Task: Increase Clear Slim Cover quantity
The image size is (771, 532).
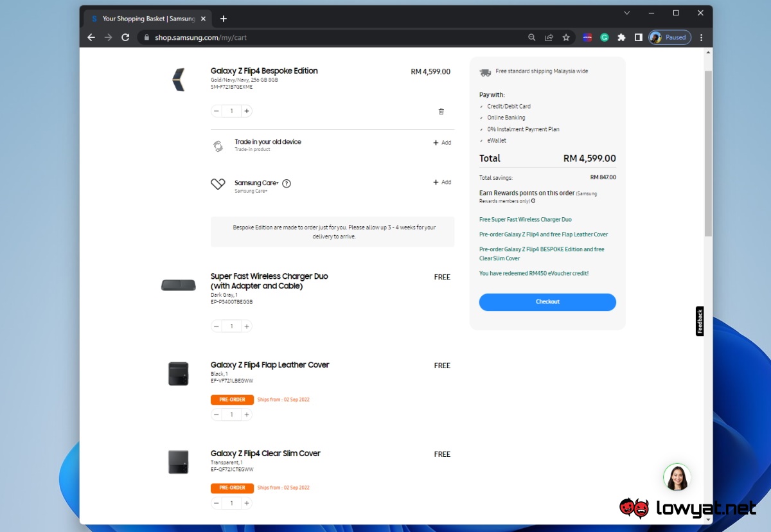Action: coord(246,503)
